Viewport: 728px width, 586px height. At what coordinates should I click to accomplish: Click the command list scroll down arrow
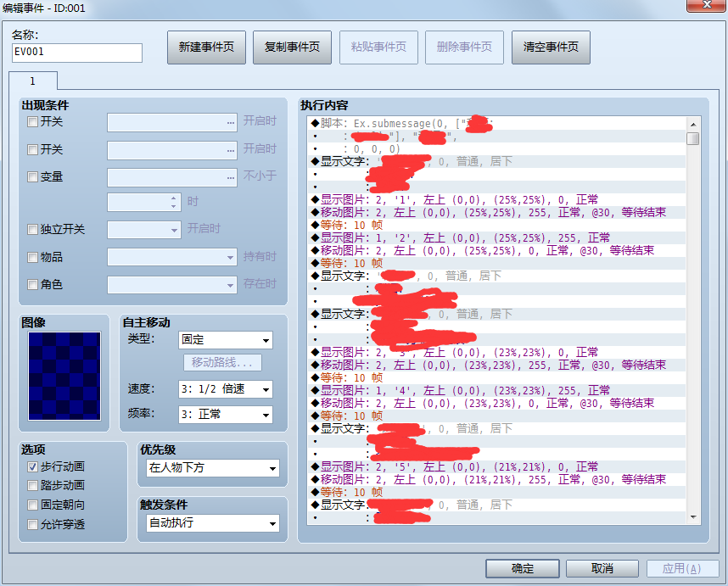click(x=693, y=517)
